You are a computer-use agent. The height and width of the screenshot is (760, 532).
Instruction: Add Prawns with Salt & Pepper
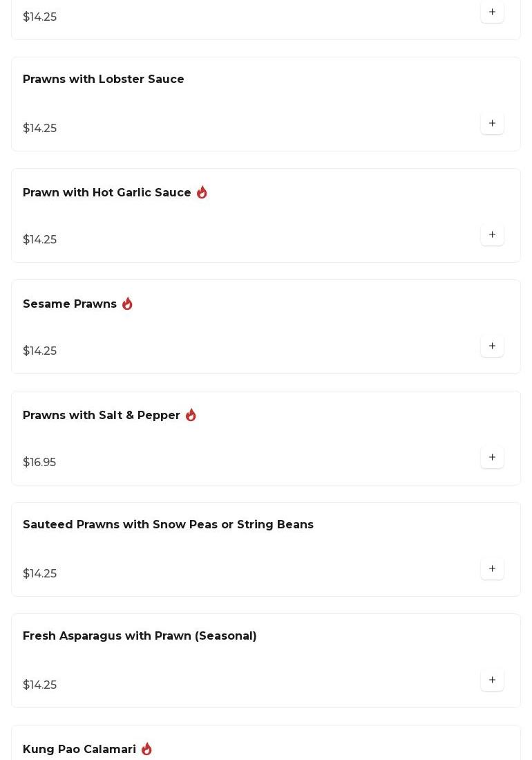pos(492,457)
